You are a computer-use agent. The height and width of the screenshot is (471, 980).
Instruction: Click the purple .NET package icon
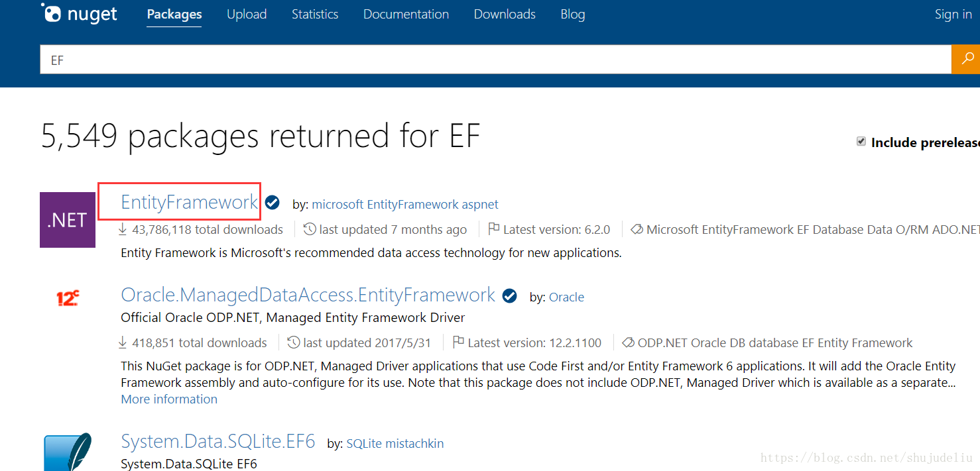pyautogui.click(x=68, y=220)
